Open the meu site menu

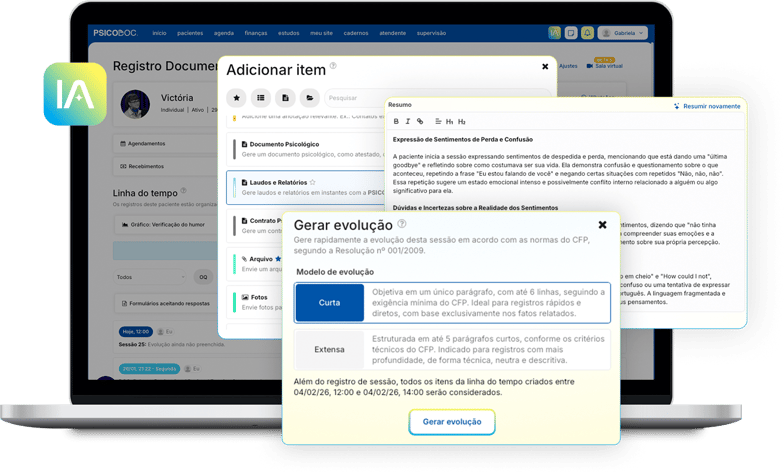(x=321, y=33)
